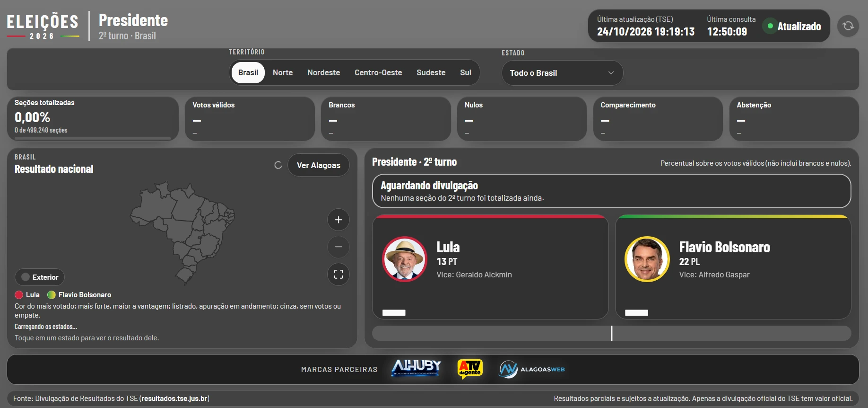
Task: Click the 0 de 499.248 seções text
Action: click(x=41, y=130)
